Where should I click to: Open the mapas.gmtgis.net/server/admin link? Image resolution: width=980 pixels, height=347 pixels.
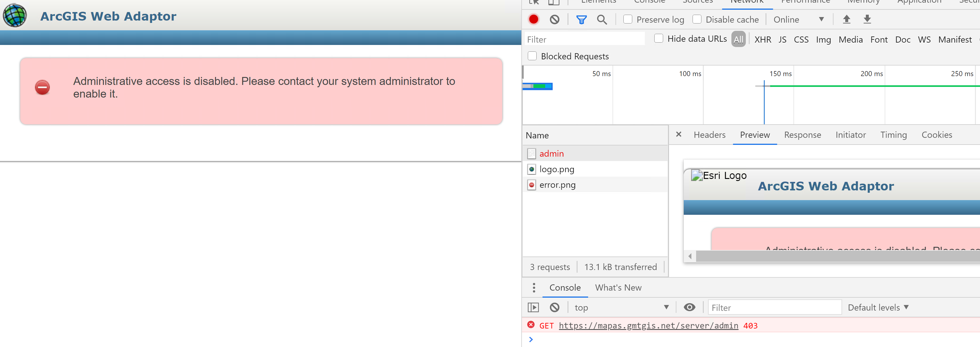648,325
